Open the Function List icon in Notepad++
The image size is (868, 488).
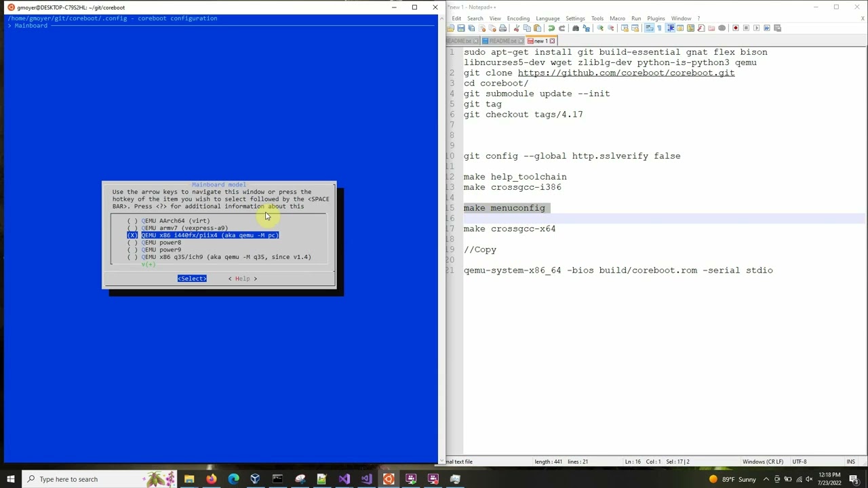[701, 28]
